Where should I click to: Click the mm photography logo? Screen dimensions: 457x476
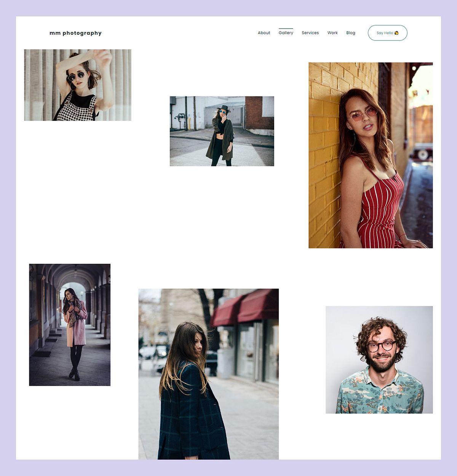pos(75,33)
